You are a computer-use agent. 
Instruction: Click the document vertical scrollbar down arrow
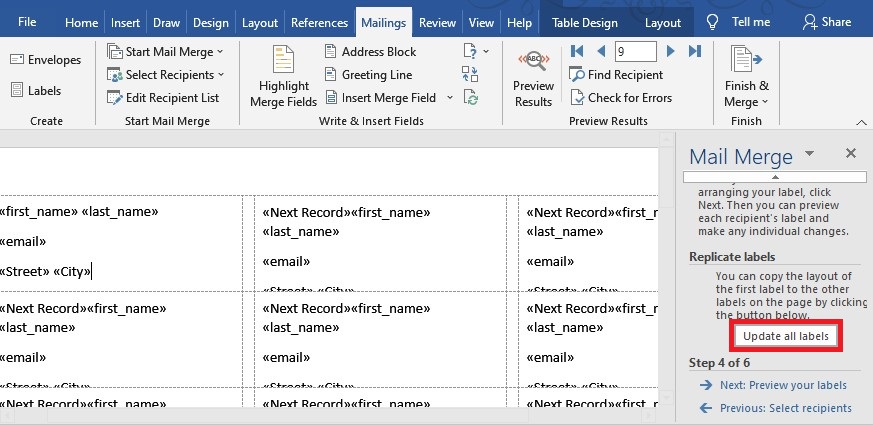point(666,399)
